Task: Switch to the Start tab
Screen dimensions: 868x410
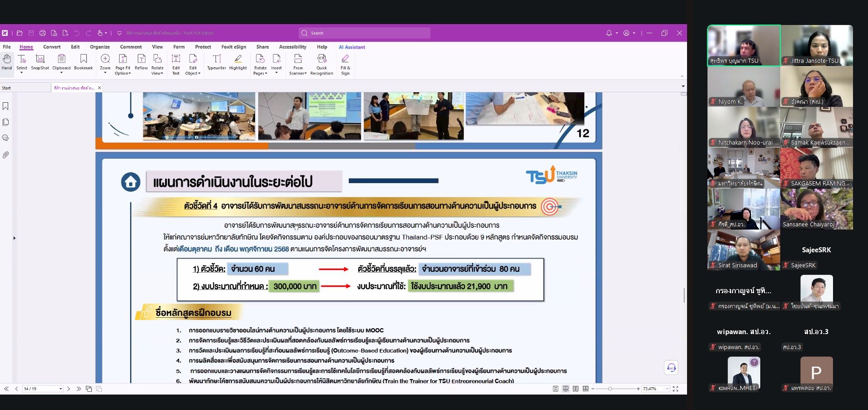Action: tap(6, 88)
